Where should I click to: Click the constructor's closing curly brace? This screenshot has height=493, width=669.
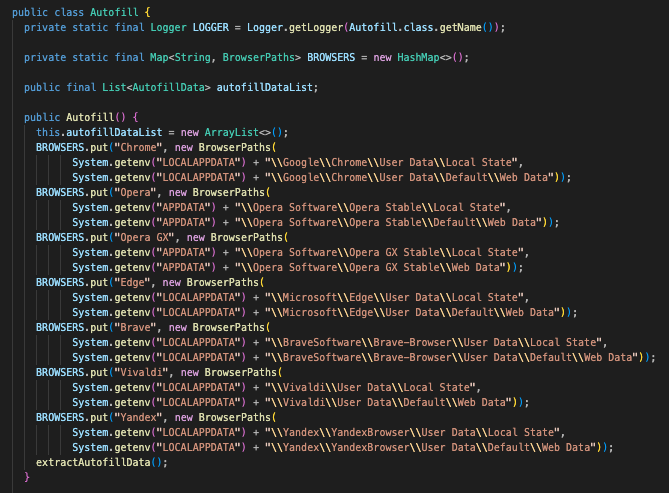tap(27, 476)
